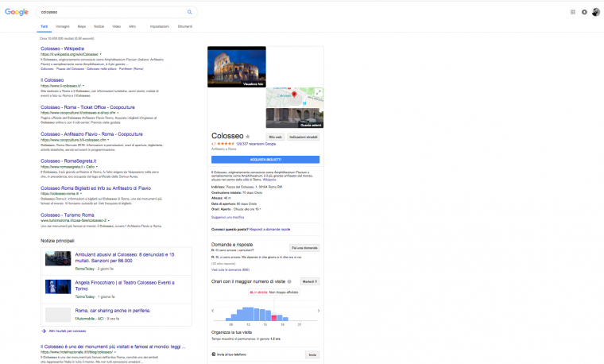Open Colosseo Roma Biglietti ed Info result
This screenshot has height=364, width=604.
tap(95, 188)
